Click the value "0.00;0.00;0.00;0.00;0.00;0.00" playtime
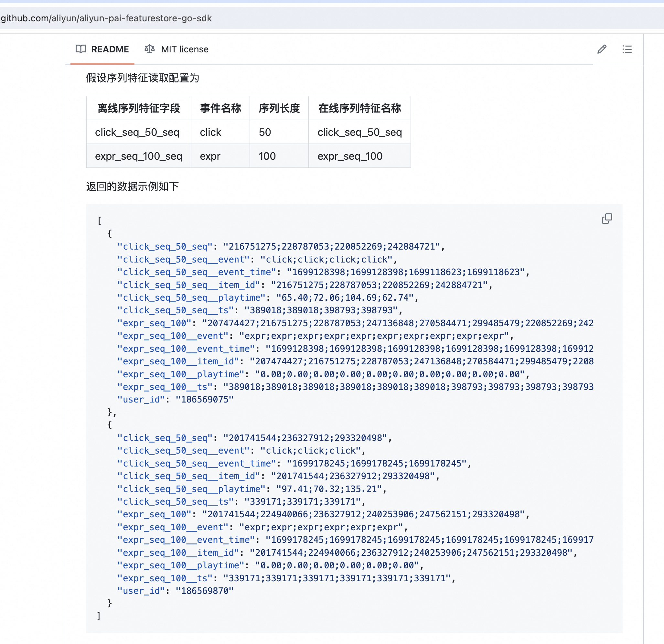Viewport: 664px width, 644px height. (337, 565)
